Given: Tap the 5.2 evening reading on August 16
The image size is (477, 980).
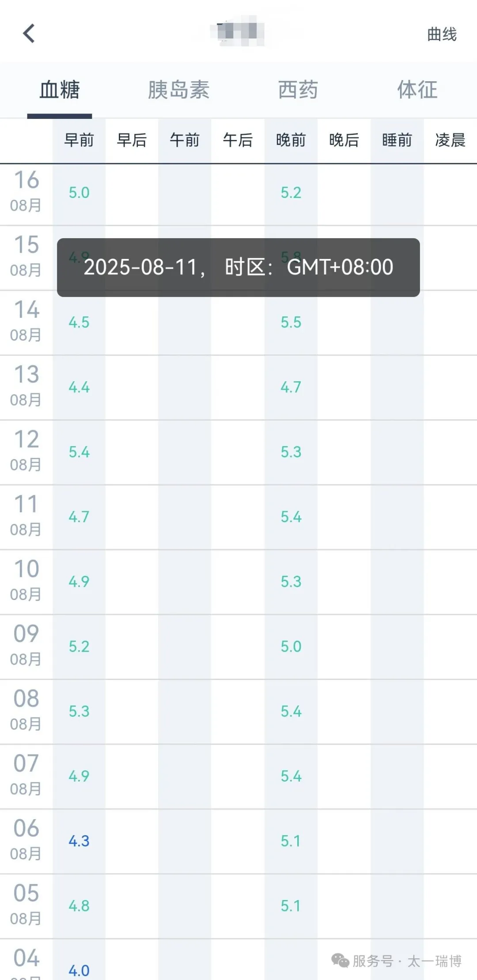Looking at the screenshot, I should [291, 193].
